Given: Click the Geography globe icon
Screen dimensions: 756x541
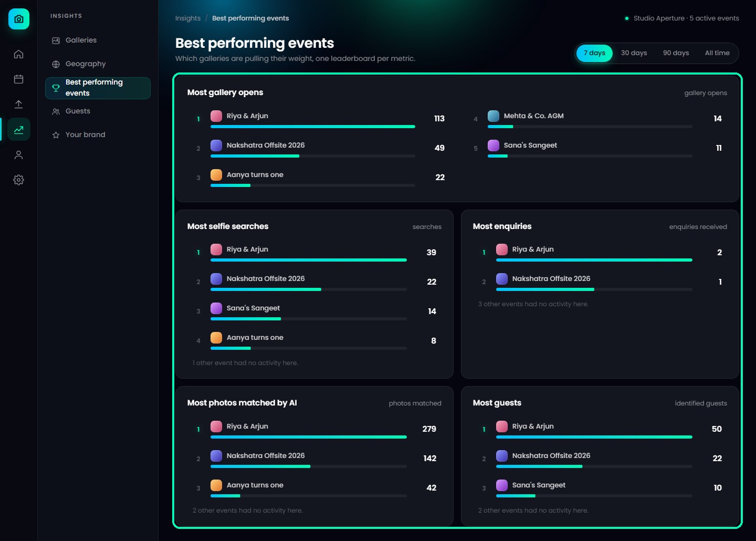Looking at the screenshot, I should click(56, 64).
